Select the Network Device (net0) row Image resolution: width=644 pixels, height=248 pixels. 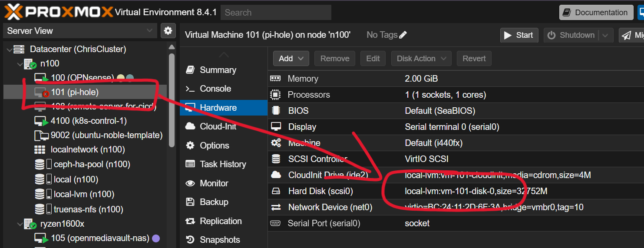[x=456, y=207]
